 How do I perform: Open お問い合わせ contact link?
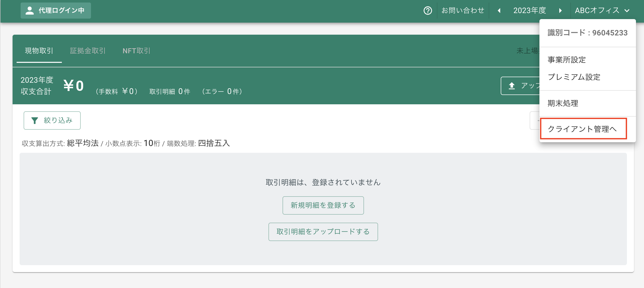pos(463,11)
